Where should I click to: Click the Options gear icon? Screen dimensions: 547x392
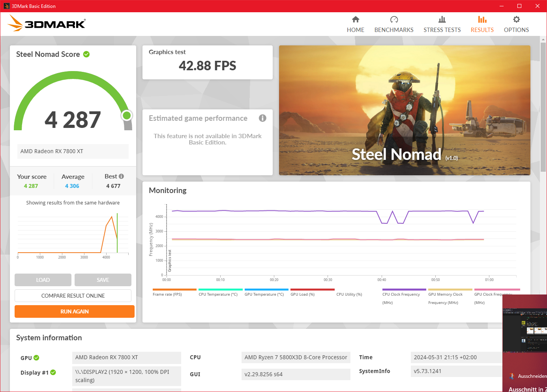pos(516,19)
